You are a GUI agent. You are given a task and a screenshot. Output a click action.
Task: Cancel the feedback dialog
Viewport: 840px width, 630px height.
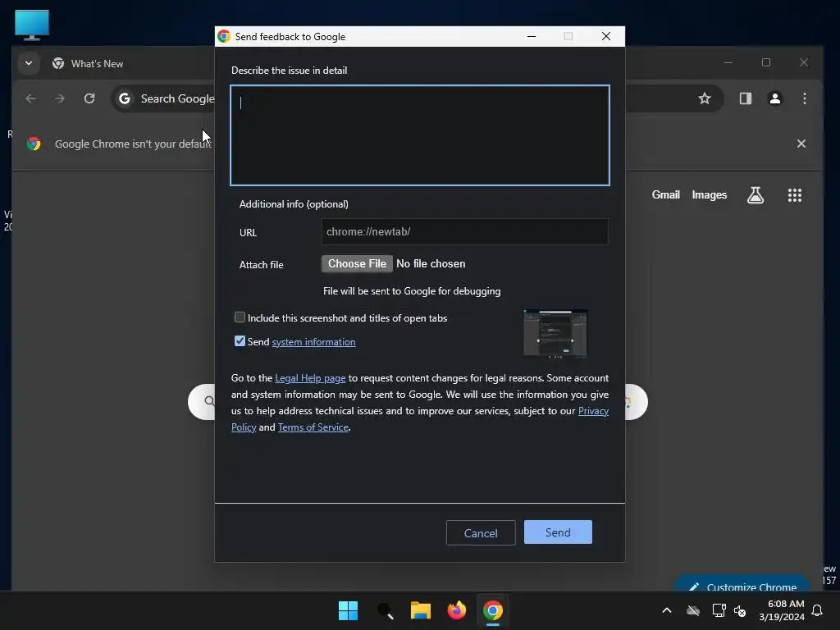click(481, 532)
